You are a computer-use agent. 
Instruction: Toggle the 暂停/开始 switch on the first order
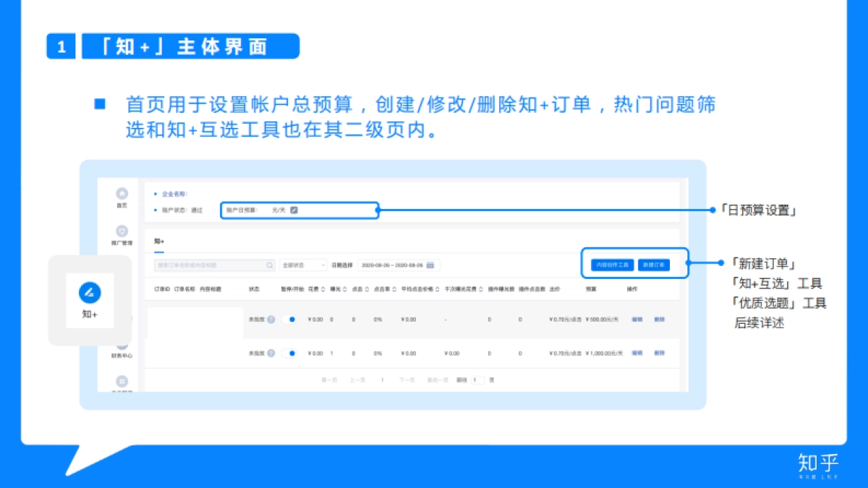click(291, 318)
